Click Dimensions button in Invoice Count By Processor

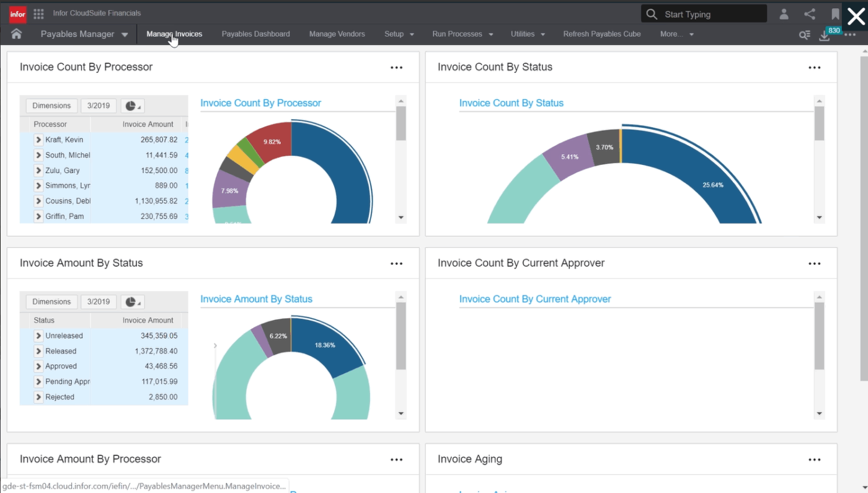click(x=51, y=106)
